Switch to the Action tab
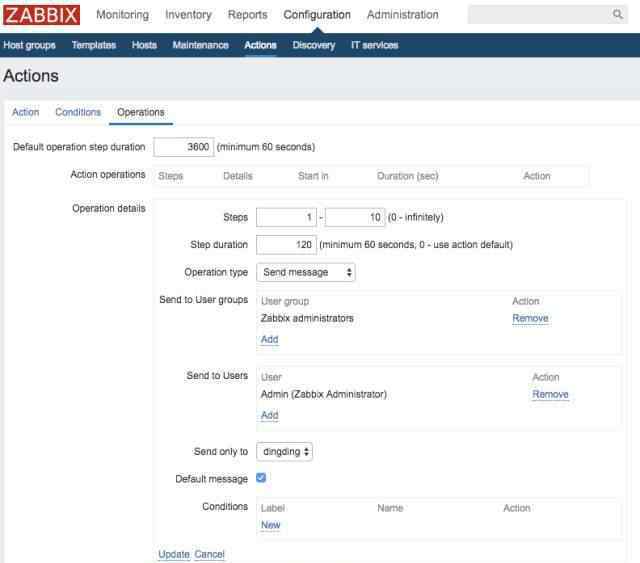Image resolution: width=640 pixels, height=563 pixels. tap(25, 112)
